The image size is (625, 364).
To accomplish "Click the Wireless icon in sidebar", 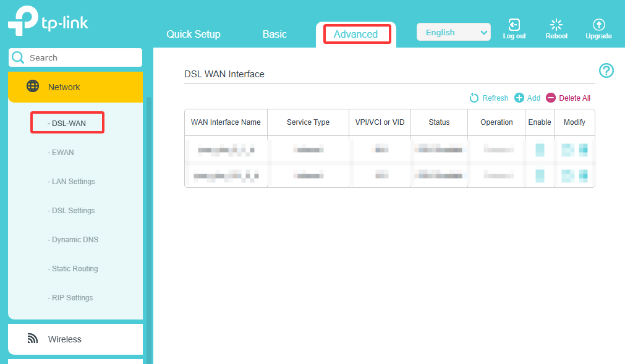I will tap(32, 339).
